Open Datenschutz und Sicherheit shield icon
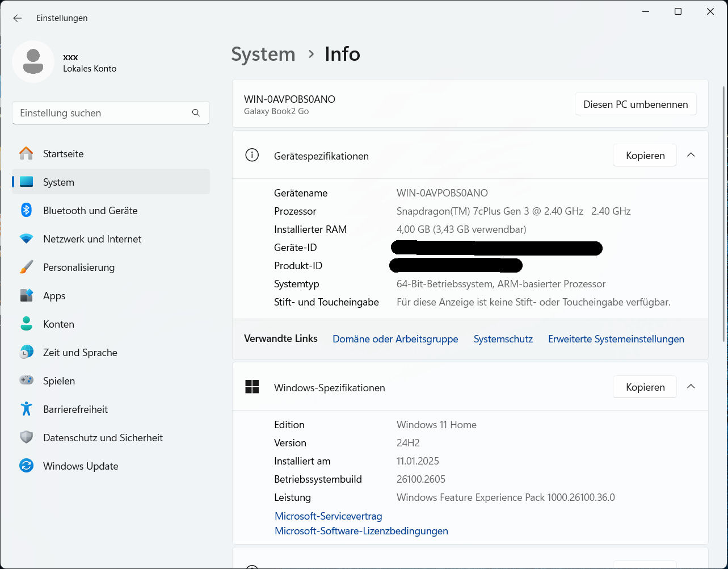The image size is (728, 569). click(x=26, y=437)
